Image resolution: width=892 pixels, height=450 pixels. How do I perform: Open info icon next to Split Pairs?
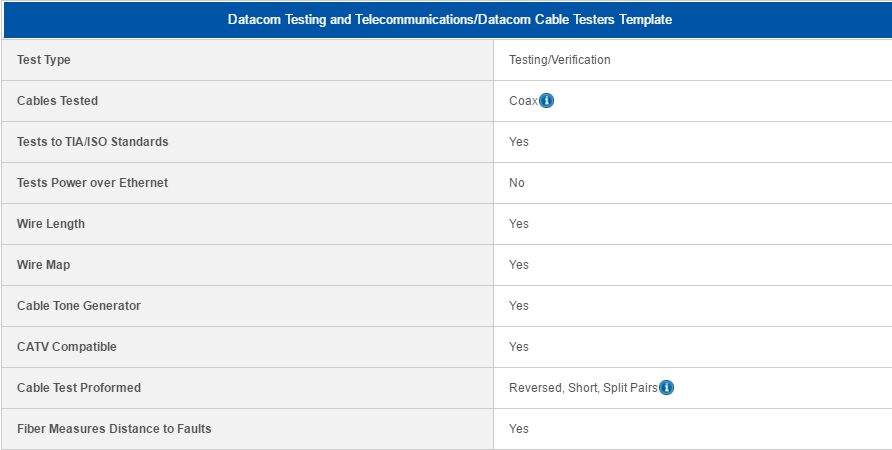(666, 387)
